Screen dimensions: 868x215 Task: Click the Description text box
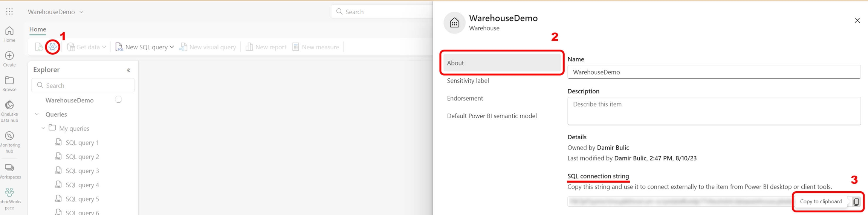click(x=714, y=111)
